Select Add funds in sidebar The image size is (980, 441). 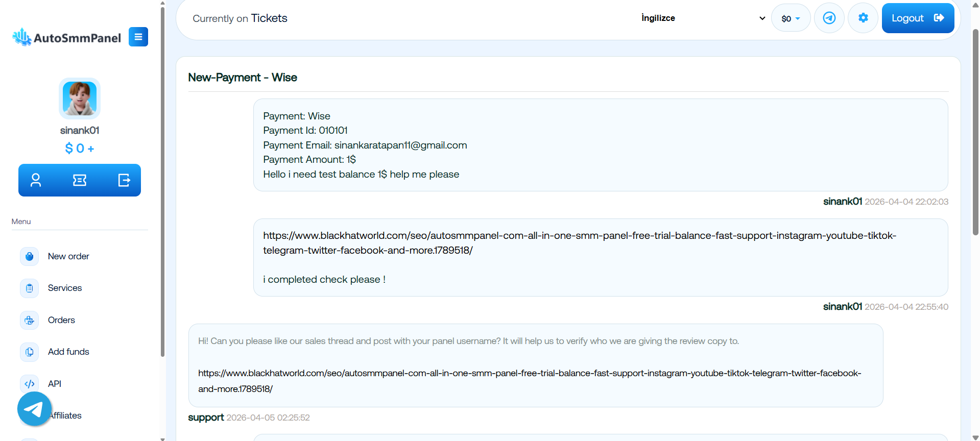[68, 352]
